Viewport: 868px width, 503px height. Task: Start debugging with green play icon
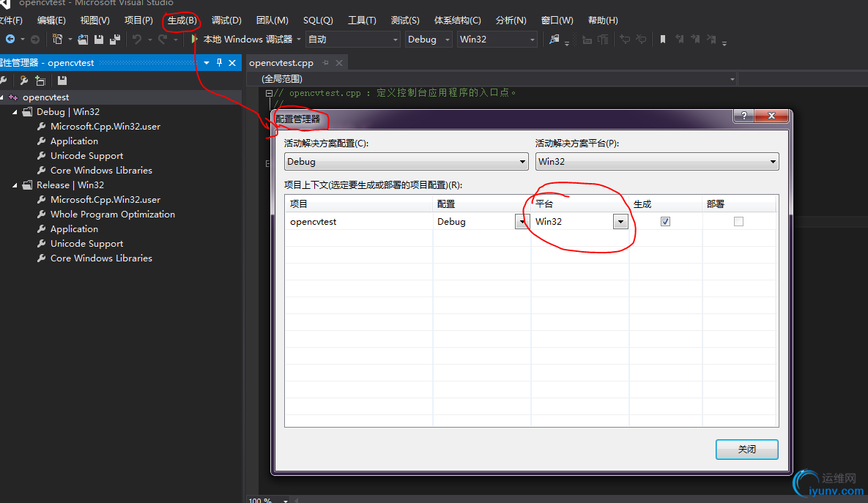[x=194, y=40]
